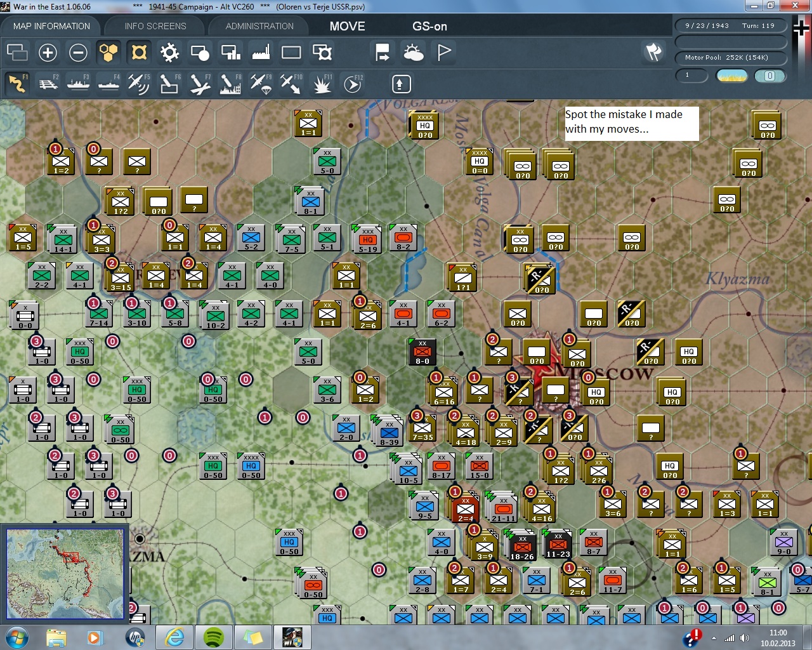Click the minimap overview thumbnail
Image resolution: width=812 pixels, height=650 pixels.
coord(65,573)
